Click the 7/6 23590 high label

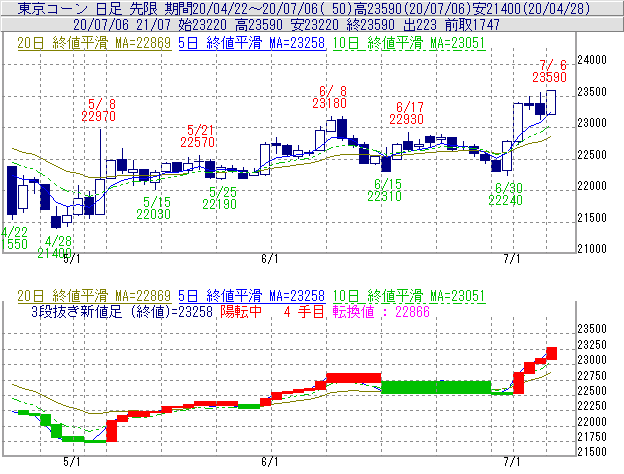550,71
